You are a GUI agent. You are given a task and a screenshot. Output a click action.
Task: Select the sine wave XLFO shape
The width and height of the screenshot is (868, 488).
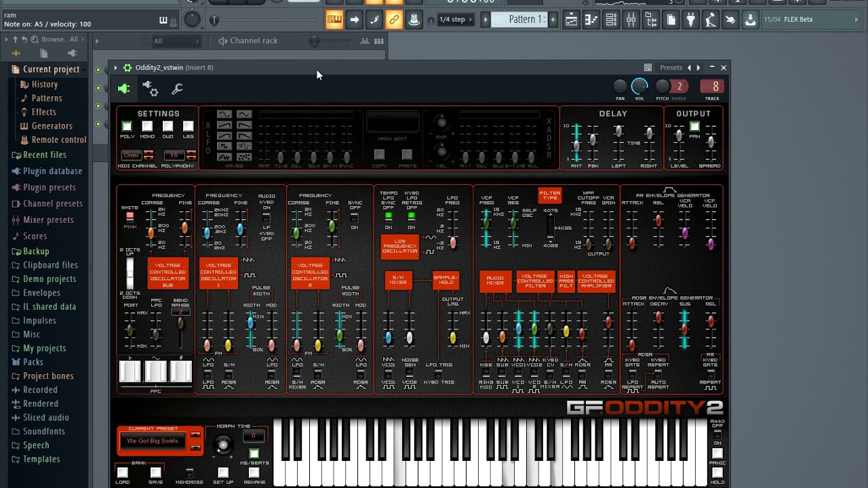[x=224, y=115]
